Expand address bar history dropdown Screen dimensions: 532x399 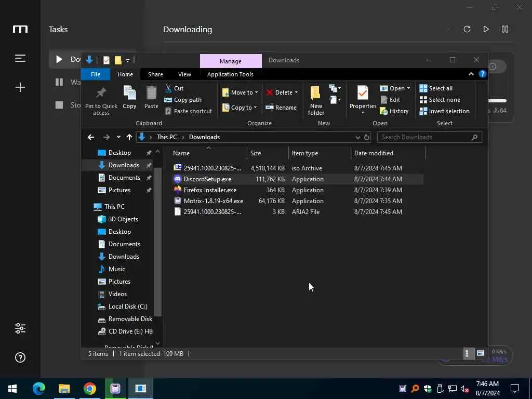coord(357,137)
